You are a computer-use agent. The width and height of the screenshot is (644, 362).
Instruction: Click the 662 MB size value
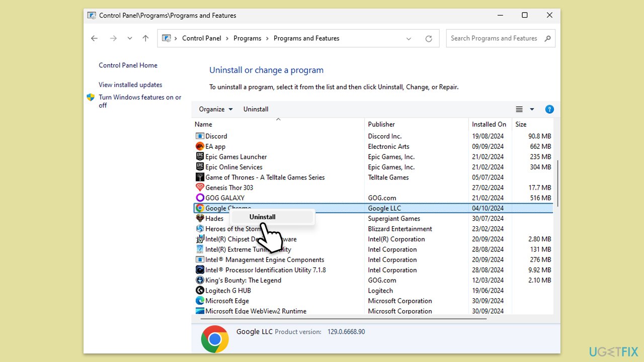tap(540, 146)
